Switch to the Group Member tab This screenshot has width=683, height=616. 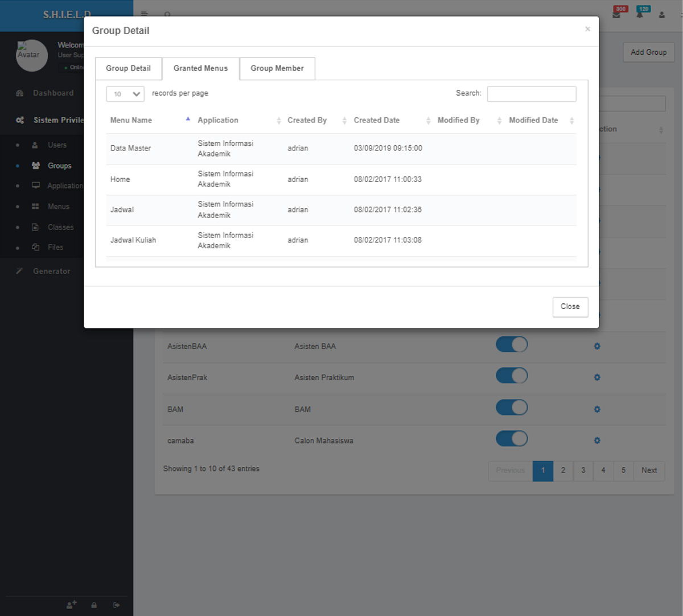click(277, 68)
